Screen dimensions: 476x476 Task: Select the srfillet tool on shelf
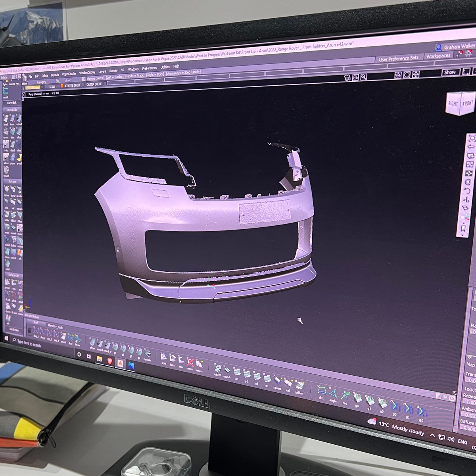click(x=299, y=388)
